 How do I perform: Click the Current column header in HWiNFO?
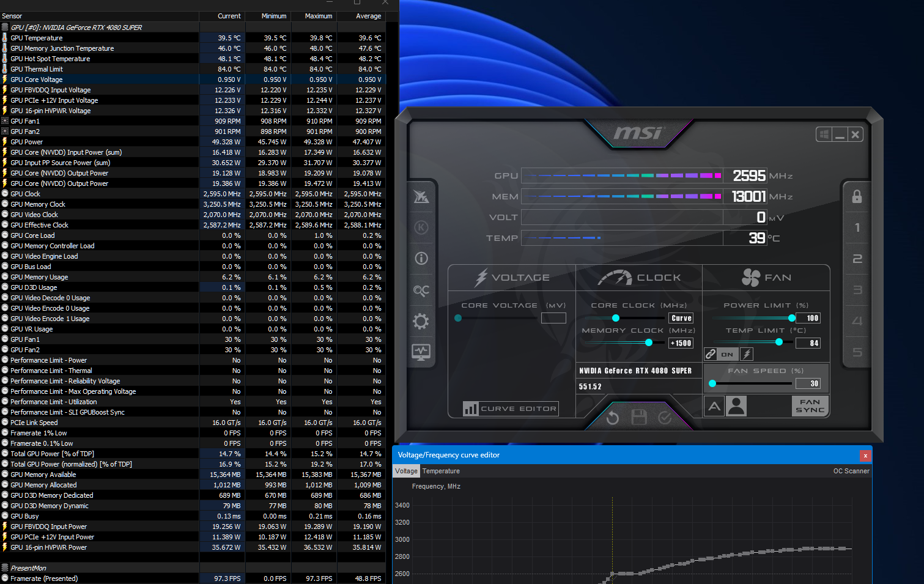point(223,16)
